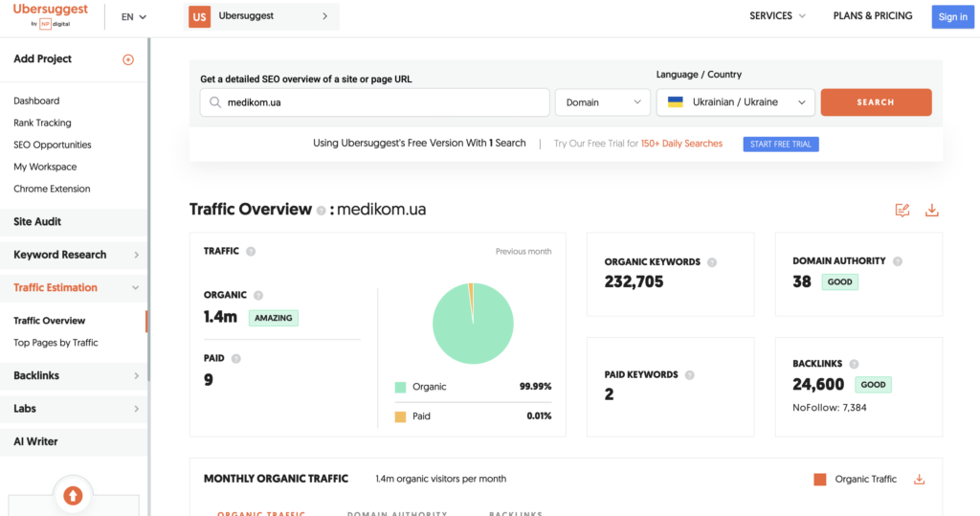Viewport: 980px width, 516px height.
Task: Click the help icon next to PAID
Action: pos(235,359)
